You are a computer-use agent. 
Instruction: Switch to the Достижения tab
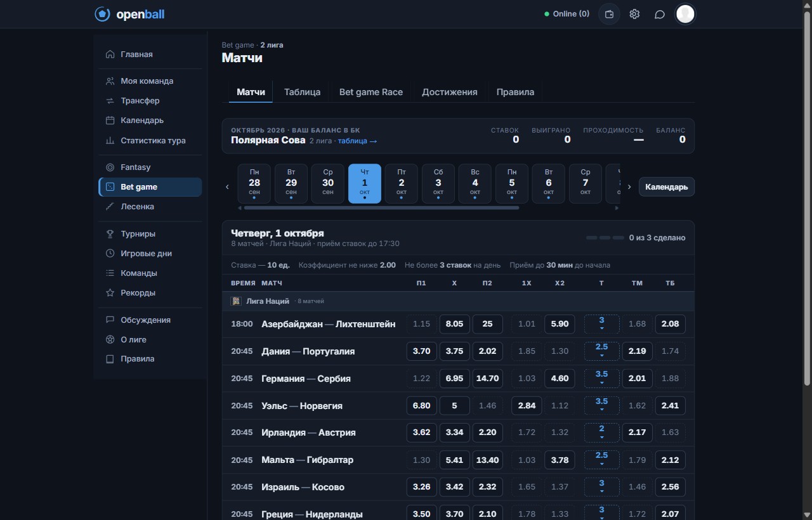450,92
